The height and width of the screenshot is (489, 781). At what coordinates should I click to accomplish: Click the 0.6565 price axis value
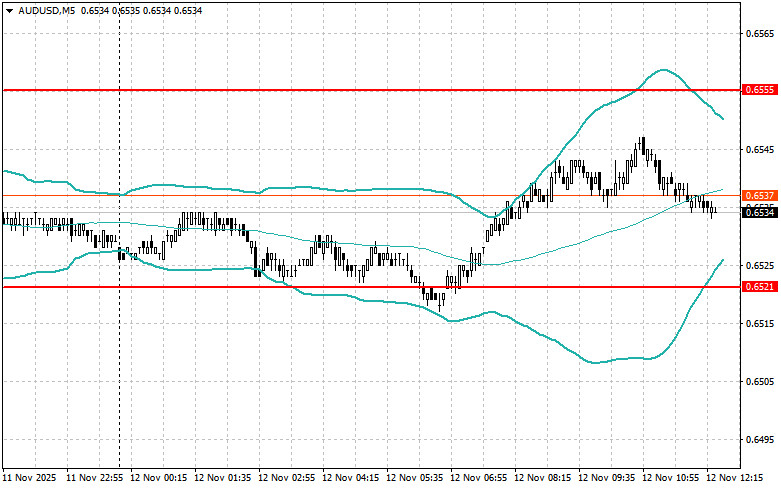click(760, 33)
